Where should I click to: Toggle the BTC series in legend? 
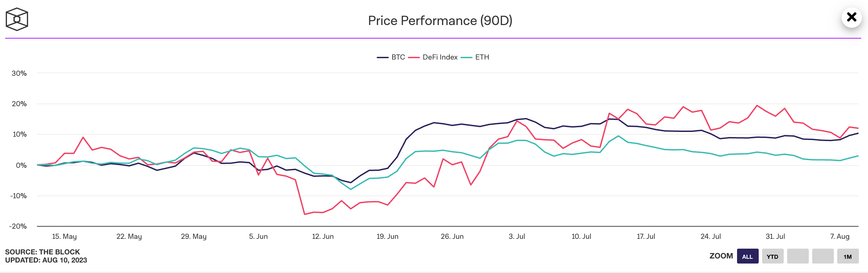coord(398,57)
